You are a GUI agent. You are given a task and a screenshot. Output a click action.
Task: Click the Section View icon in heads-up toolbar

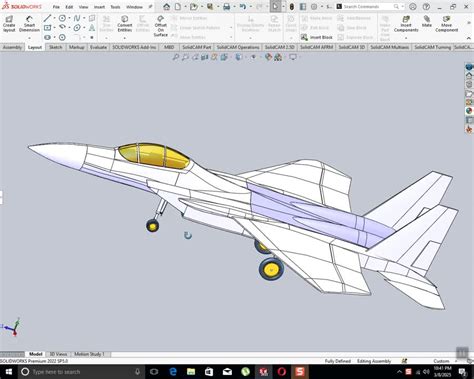point(205,57)
